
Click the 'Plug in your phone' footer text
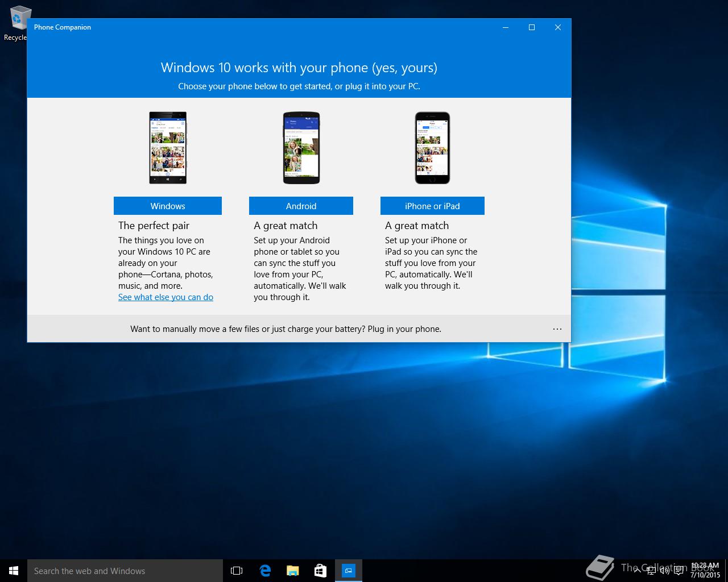click(404, 329)
